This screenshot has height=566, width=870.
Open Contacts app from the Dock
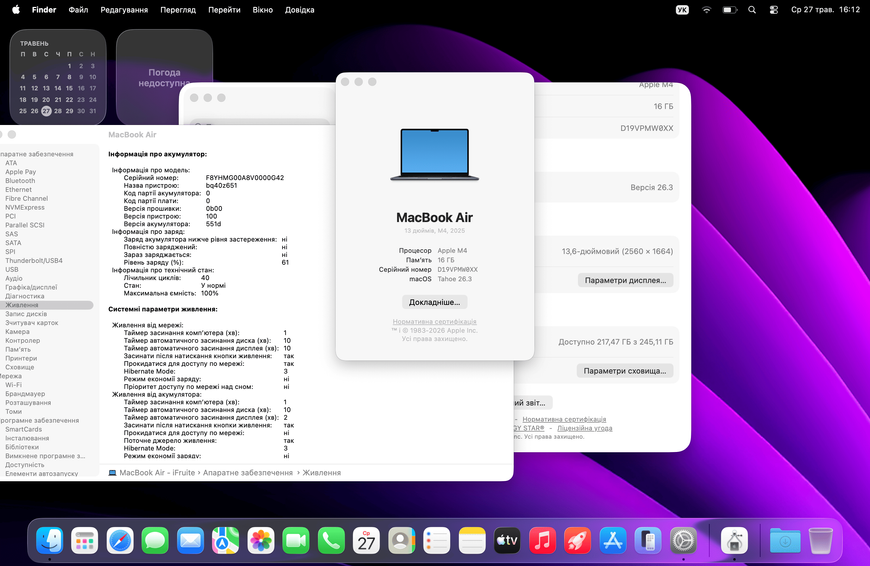tap(401, 540)
